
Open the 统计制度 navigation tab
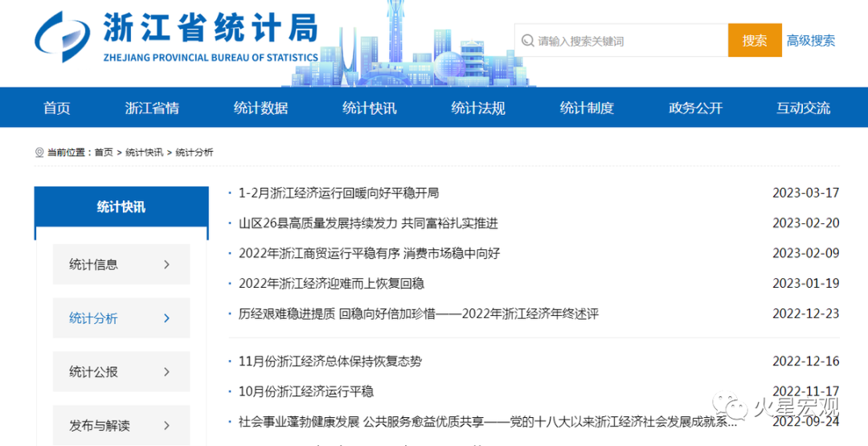coord(587,108)
